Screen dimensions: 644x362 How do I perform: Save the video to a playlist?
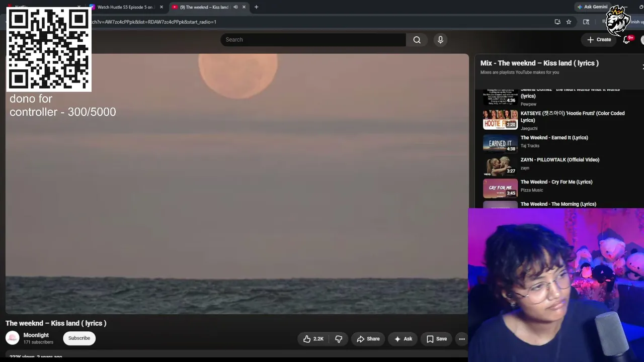(436, 339)
